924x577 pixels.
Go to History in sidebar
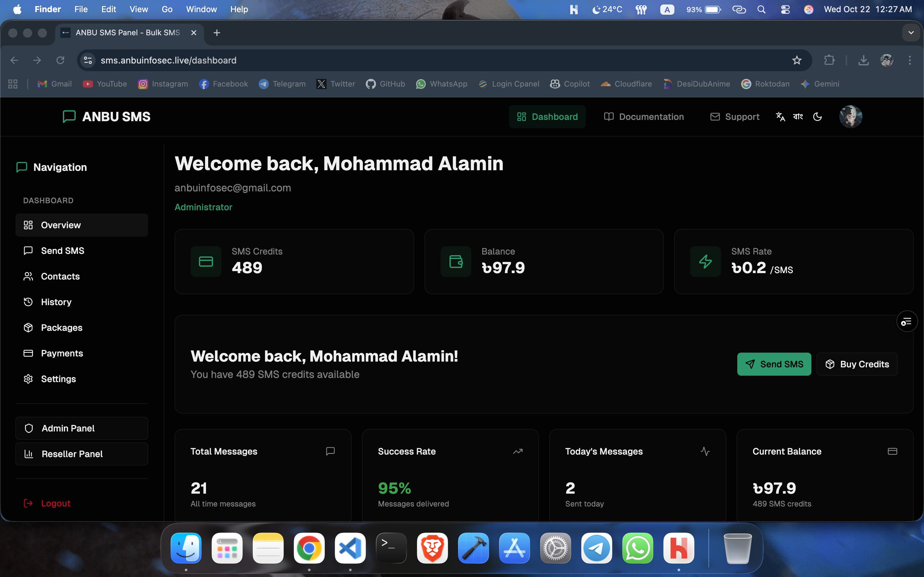click(56, 302)
